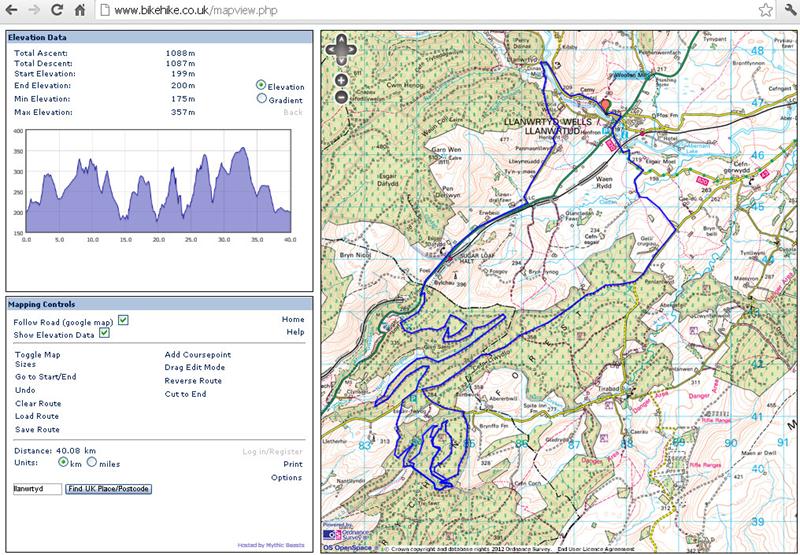Open the Options link in Mapping Controls
This screenshot has height=555, width=800.
point(287,478)
